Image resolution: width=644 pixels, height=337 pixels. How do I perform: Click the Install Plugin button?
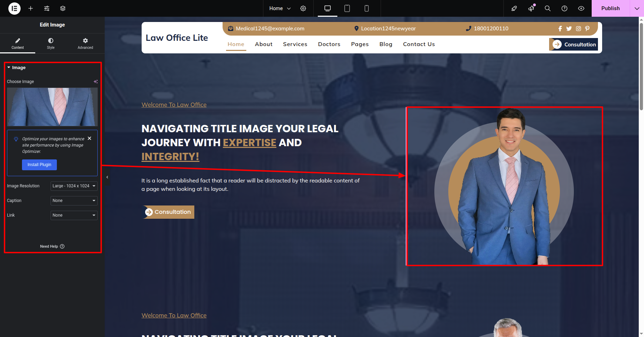tap(39, 165)
